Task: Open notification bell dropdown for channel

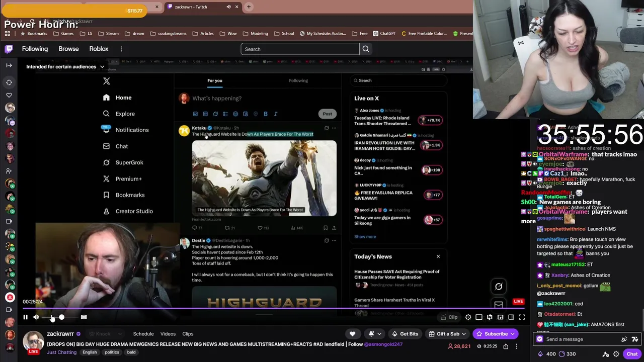Action: pyautogui.click(x=375, y=334)
